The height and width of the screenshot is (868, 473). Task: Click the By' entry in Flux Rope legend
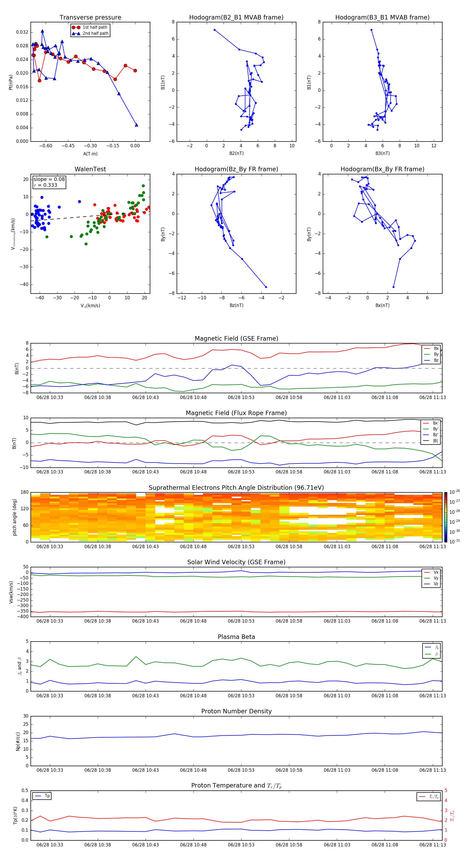pyautogui.click(x=431, y=429)
